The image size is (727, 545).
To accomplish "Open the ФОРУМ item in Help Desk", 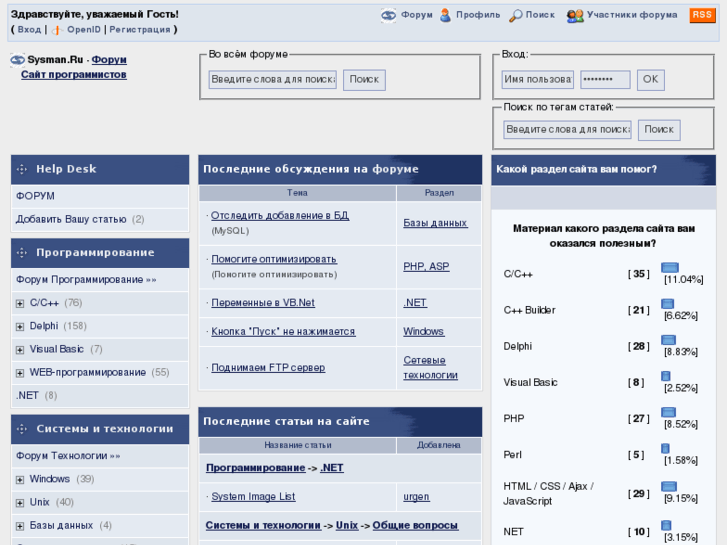I will [x=35, y=196].
